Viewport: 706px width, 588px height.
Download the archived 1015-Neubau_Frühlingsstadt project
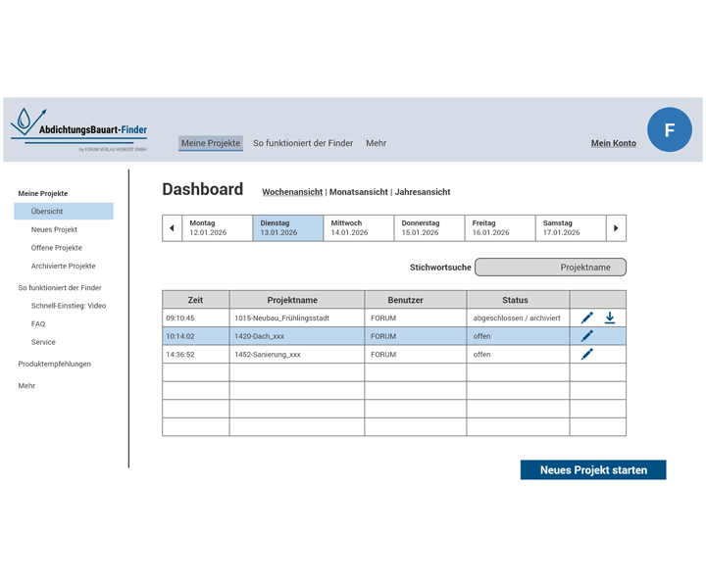(x=609, y=318)
